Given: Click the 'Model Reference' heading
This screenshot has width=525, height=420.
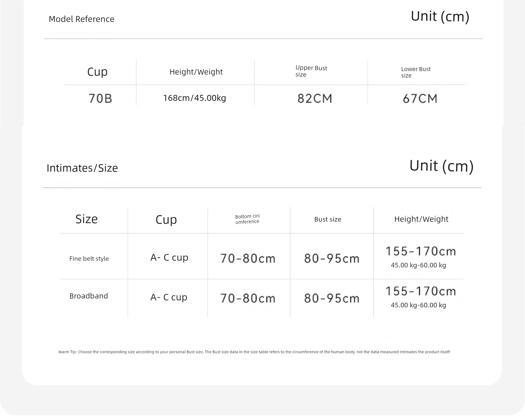Looking at the screenshot, I should (82, 19).
